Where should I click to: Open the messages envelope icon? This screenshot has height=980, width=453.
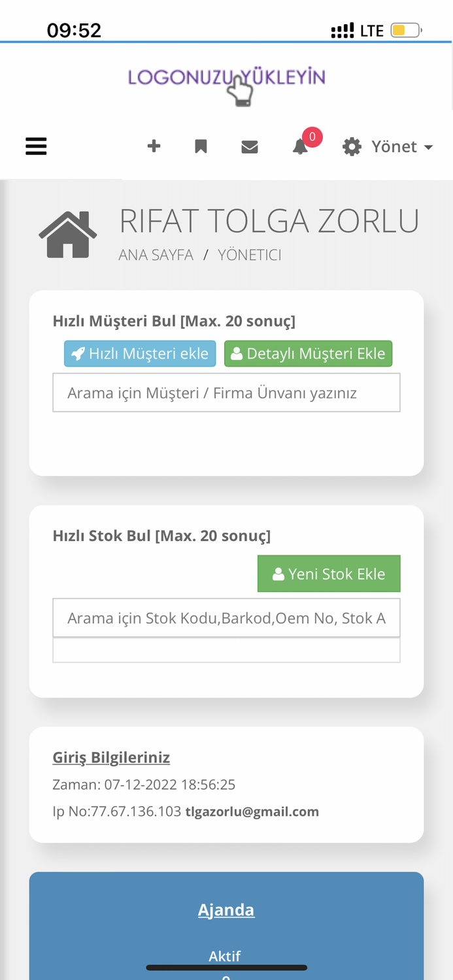point(250,145)
